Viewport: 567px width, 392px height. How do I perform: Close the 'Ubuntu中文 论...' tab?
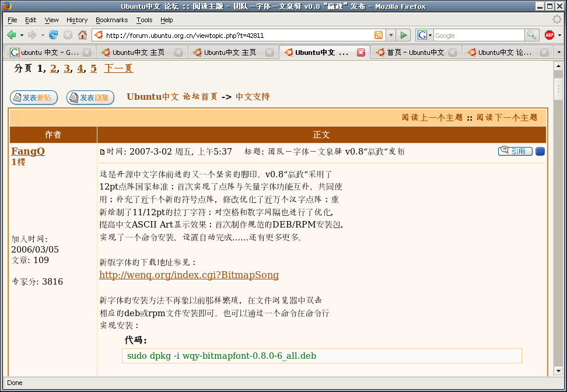click(544, 52)
